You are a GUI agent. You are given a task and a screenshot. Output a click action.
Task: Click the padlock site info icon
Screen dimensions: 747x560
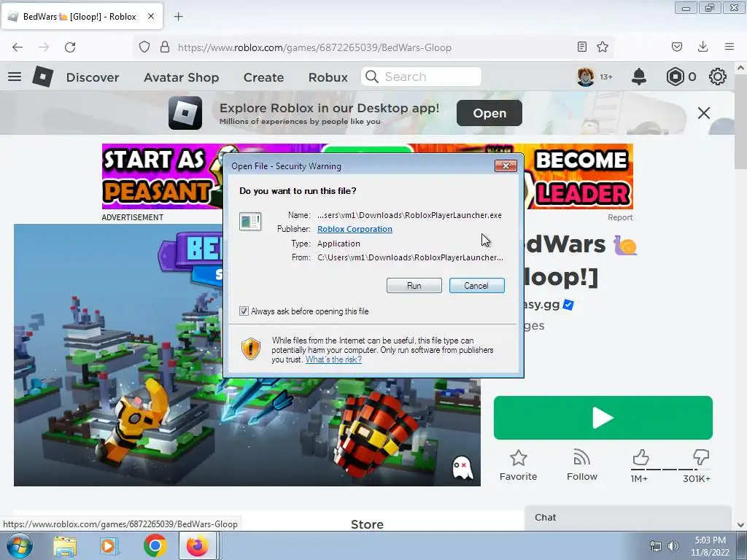point(165,47)
